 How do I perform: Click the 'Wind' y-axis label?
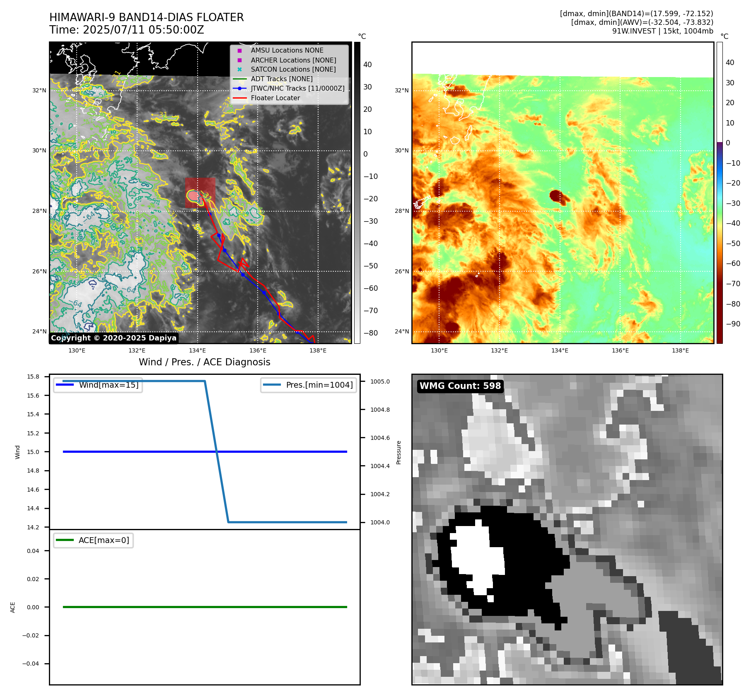tap(17, 452)
